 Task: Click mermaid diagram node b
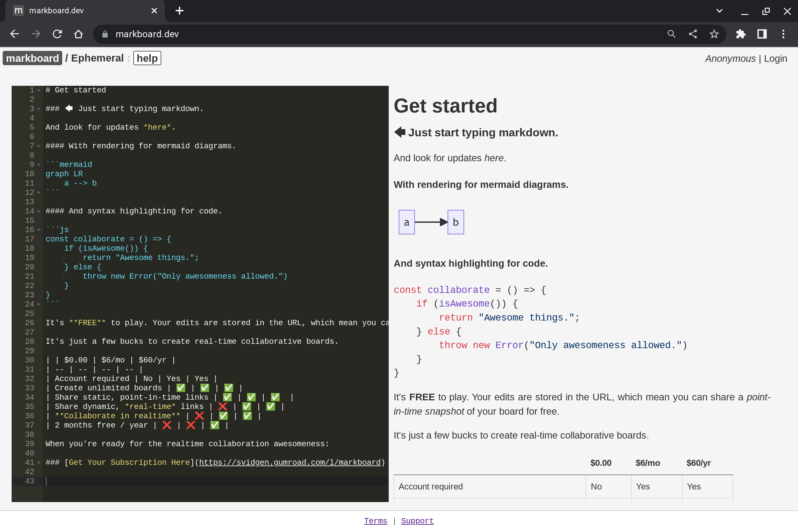456,222
